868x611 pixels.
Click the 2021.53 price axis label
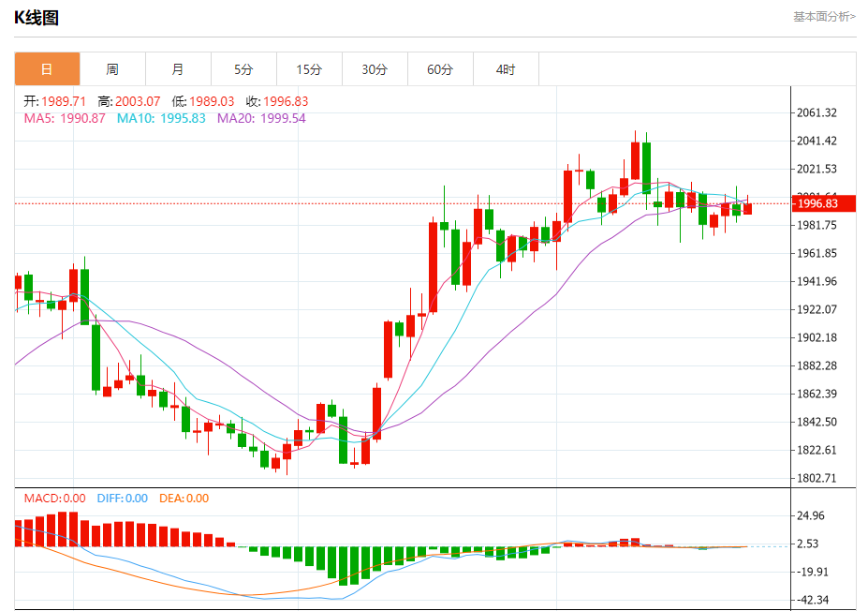817,169
